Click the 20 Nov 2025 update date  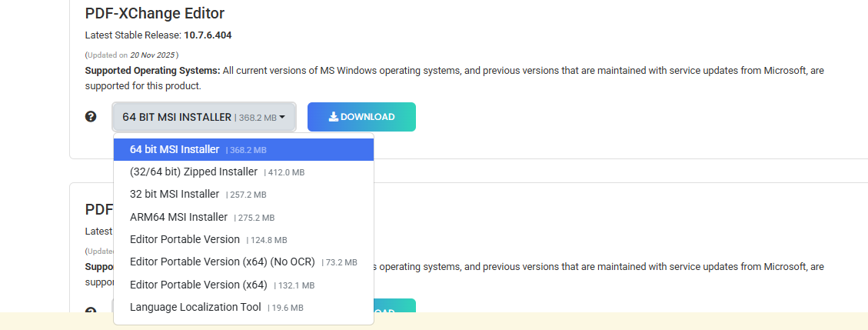pos(152,55)
